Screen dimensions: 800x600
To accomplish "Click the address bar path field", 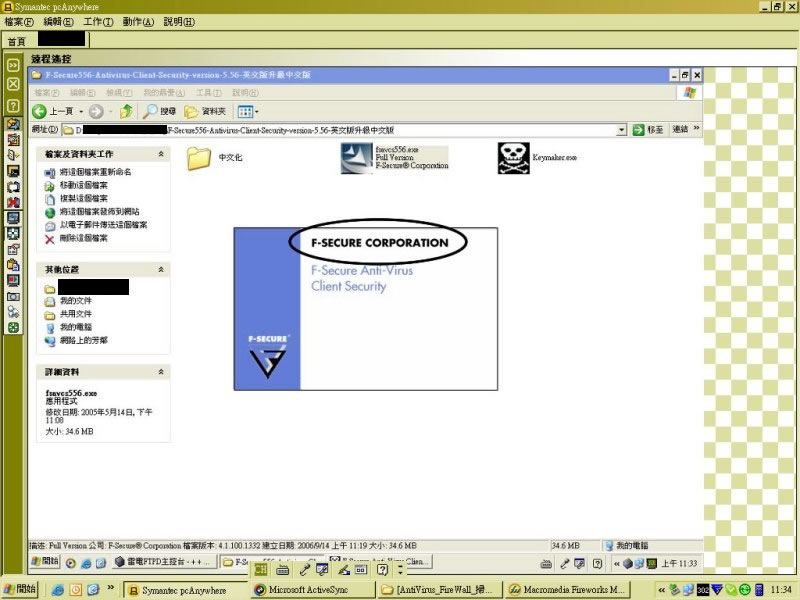I will (339, 130).
